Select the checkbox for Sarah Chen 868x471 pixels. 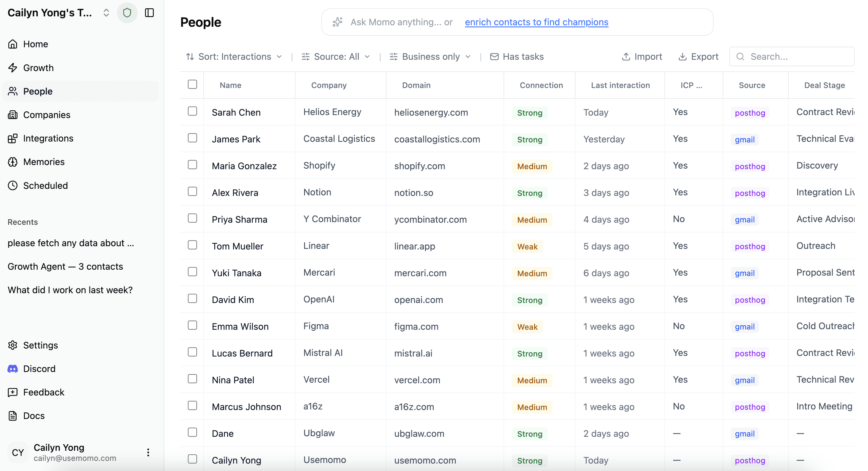[x=192, y=111]
